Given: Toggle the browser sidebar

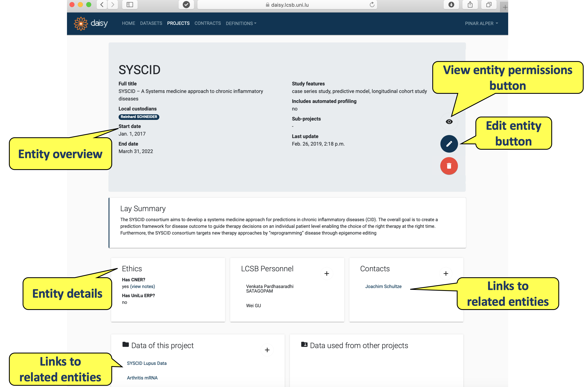Looking at the screenshot, I should 130,5.
